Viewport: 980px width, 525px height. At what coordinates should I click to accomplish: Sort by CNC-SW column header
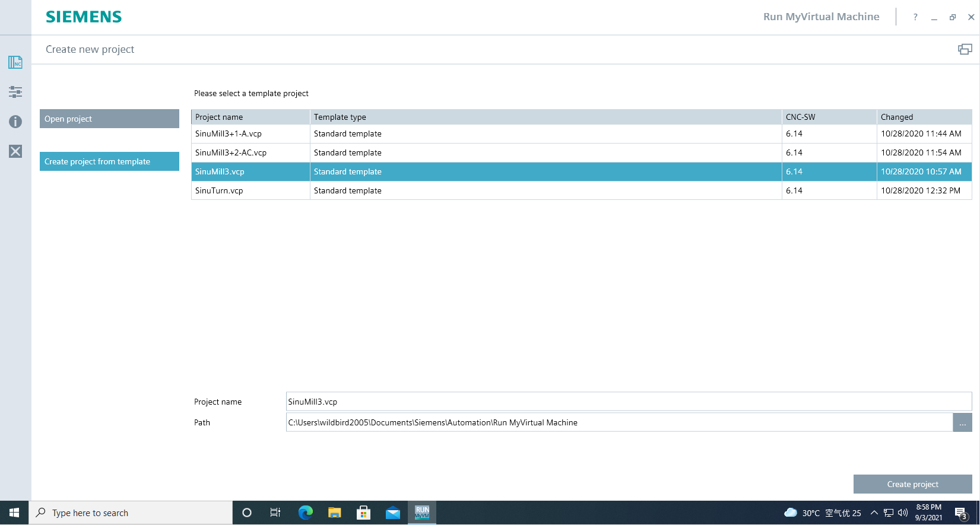[829, 117]
